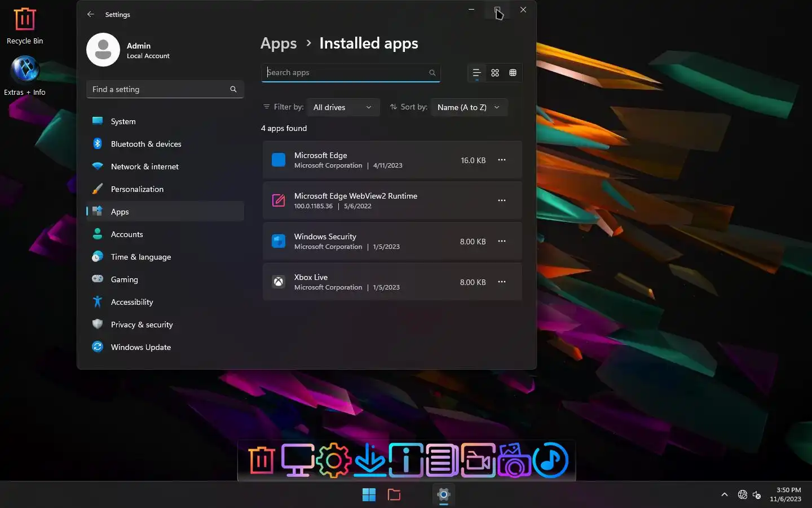Select Privacy & security in the sidebar

pyautogui.click(x=165, y=325)
